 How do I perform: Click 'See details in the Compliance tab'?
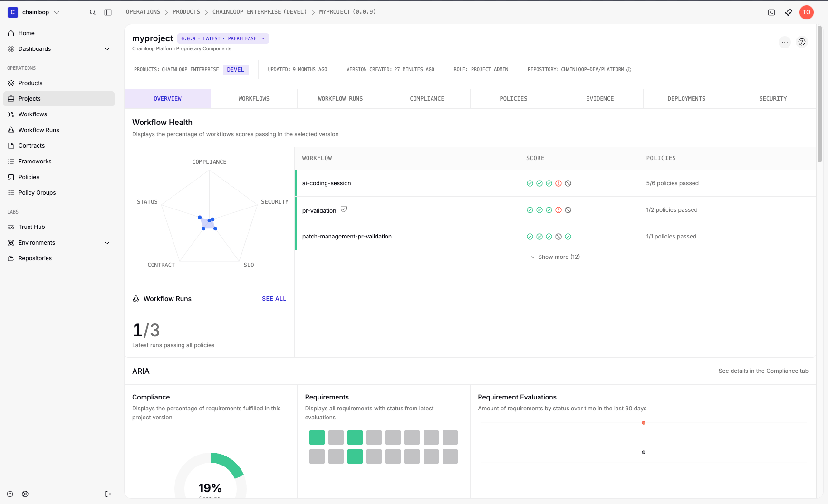pyautogui.click(x=763, y=371)
